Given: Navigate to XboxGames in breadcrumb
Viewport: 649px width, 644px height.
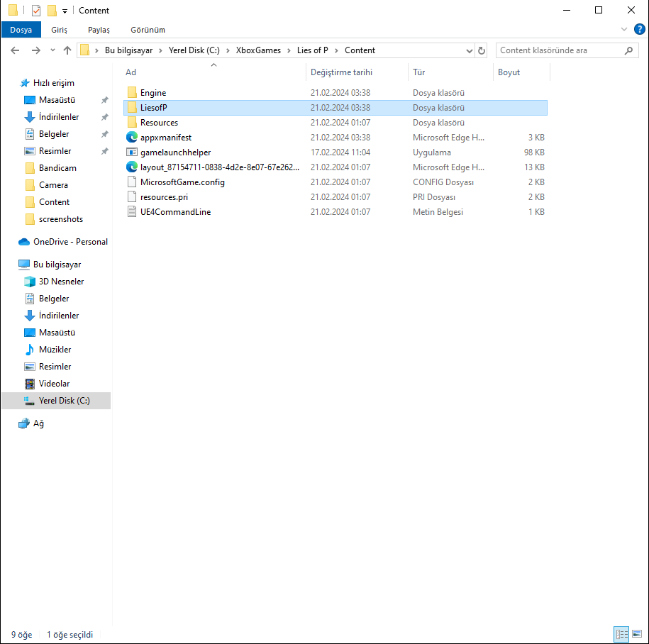Looking at the screenshot, I should 258,50.
